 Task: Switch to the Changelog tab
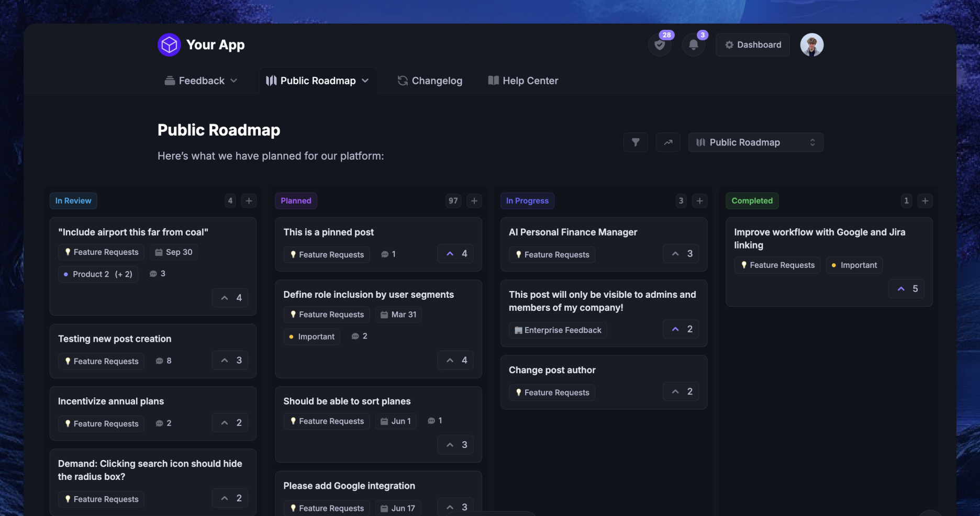[429, 80]
